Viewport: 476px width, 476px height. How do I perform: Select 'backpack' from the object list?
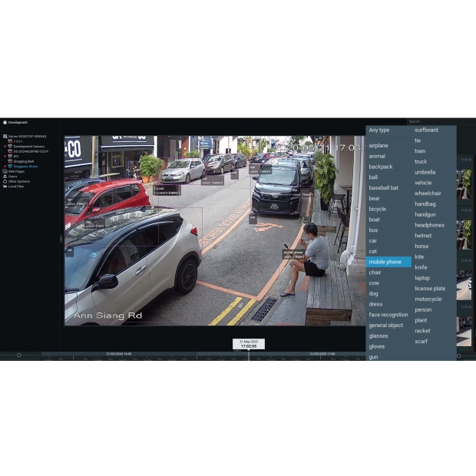pyautogui.click(x=381, y=167)
